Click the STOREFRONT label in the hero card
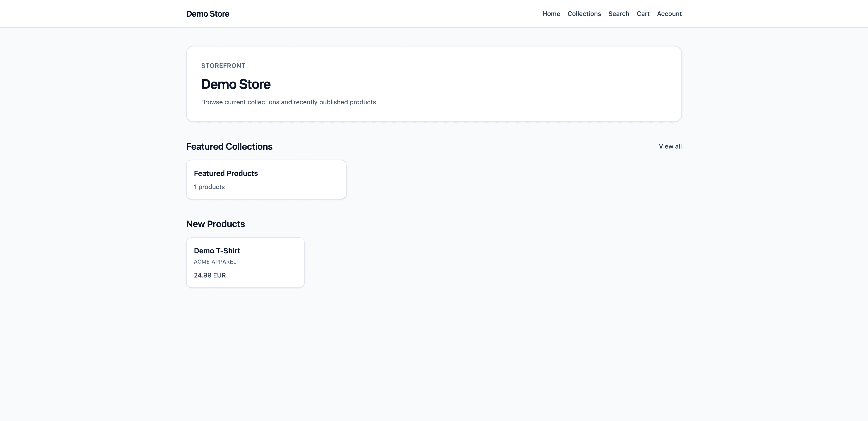The width and height of the screenshot is (868, 421). 223,65
